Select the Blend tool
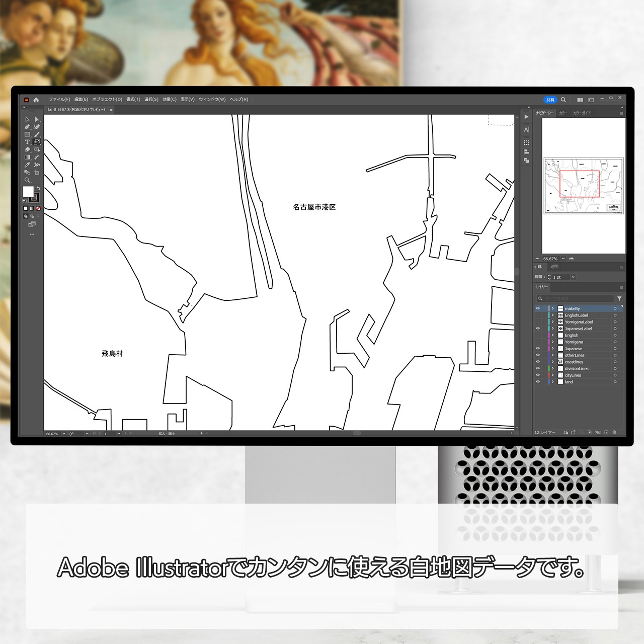 click(x=28, y=172)
